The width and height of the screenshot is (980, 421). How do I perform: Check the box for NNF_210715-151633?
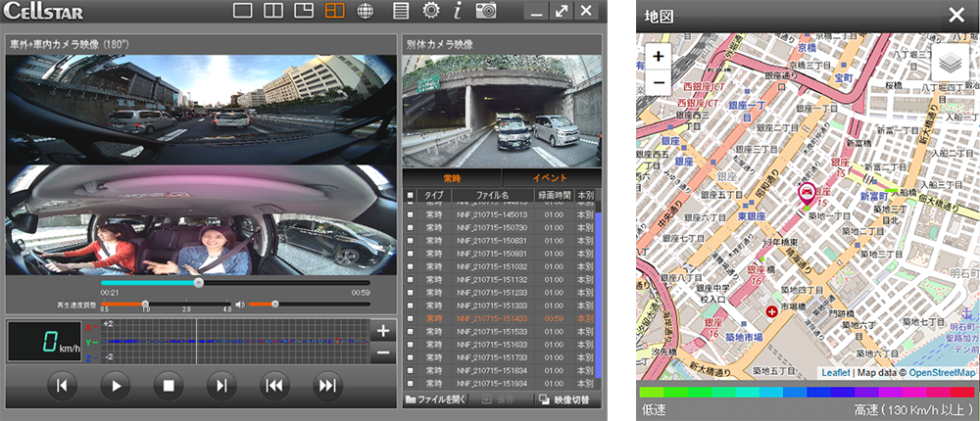click(410, 345)
